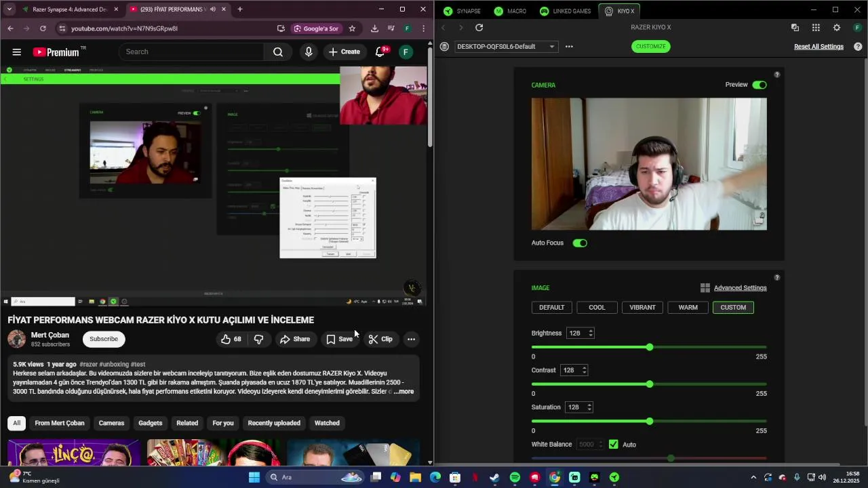868x488 pixels.
Task: Bookmark this page with star icon
Action: [352, 28]
